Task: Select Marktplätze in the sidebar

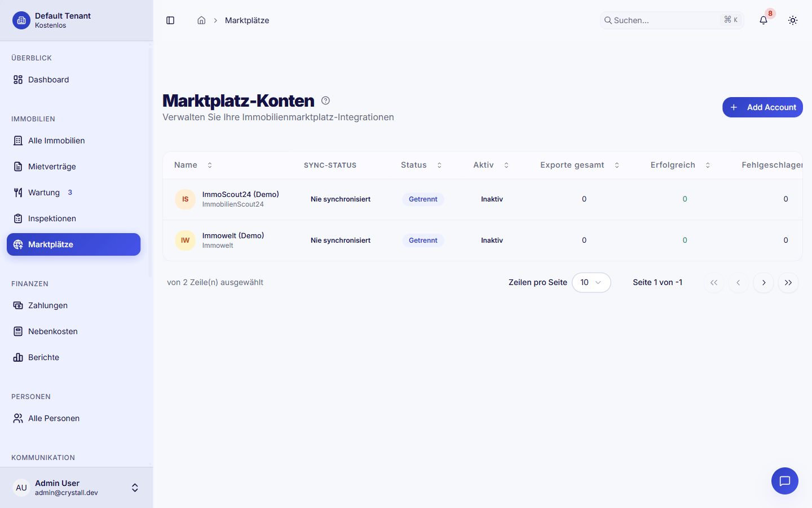Action: tap(73, 244)
